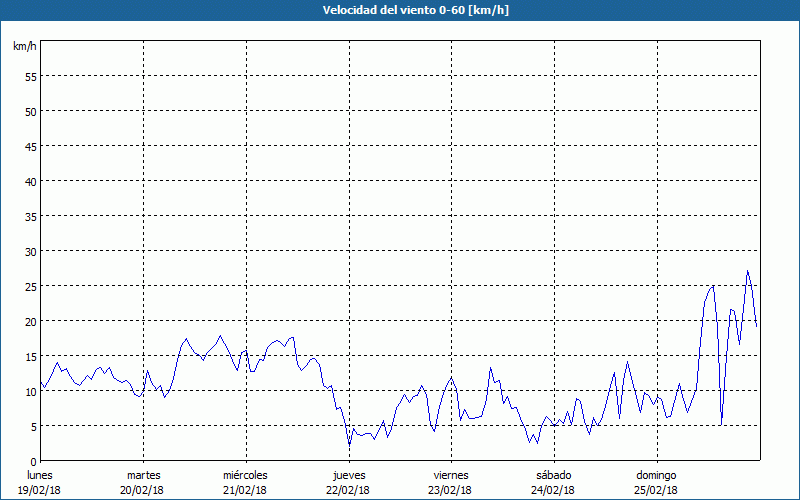
Task: Click the 0 label at the axis origin
Action: pos(33,461)
